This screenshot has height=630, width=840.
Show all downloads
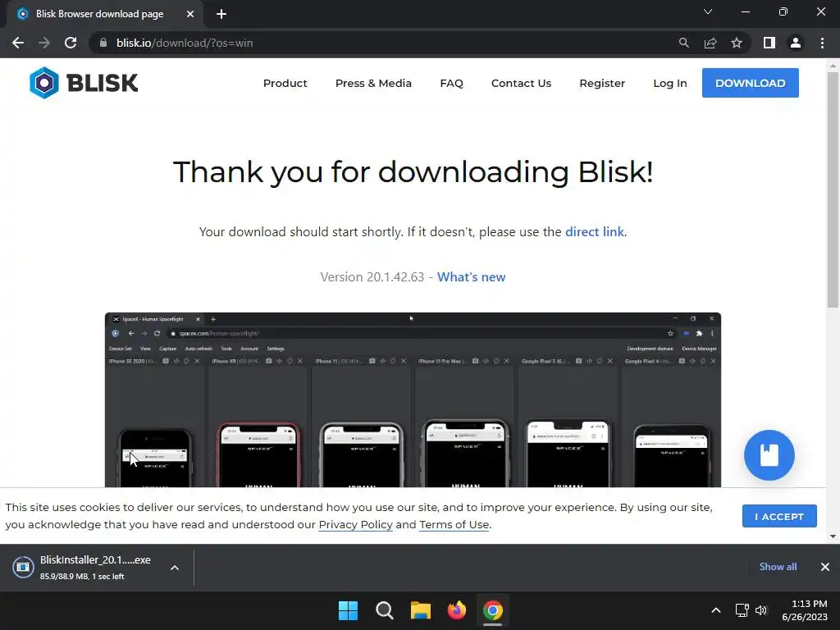coord(778,567)
